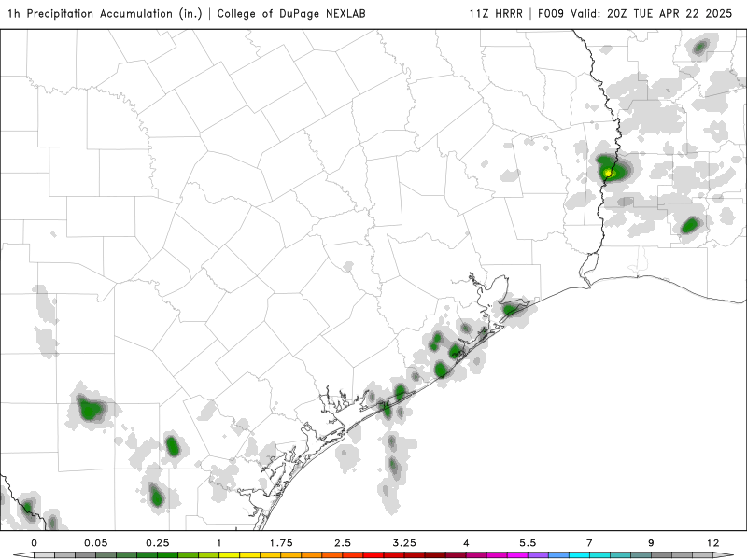Viewport: 747px width, 560px height.
Task: Click the '0.05' color bar label
Action: point(96,543)
